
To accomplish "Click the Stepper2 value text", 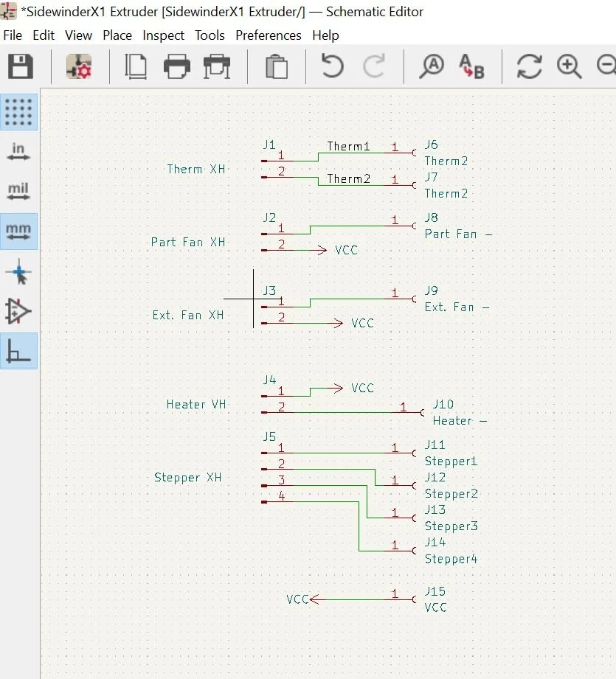I will 451,494.
